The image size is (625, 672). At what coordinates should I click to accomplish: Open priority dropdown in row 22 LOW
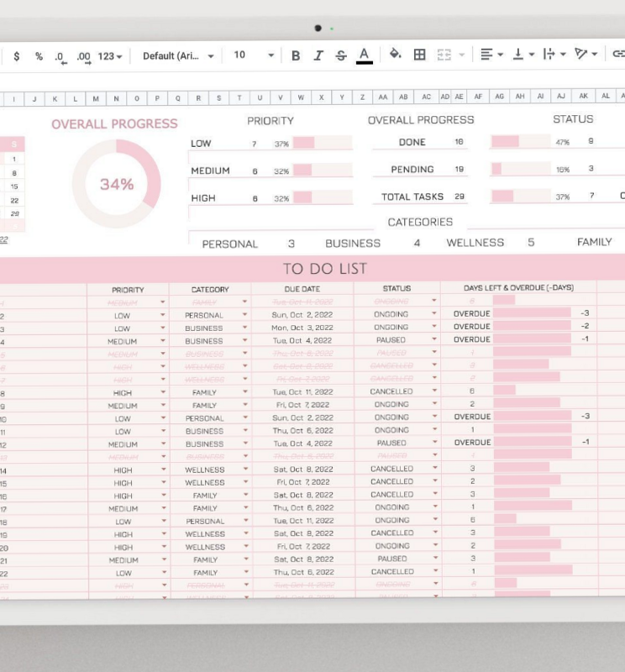tap(164, 572)
